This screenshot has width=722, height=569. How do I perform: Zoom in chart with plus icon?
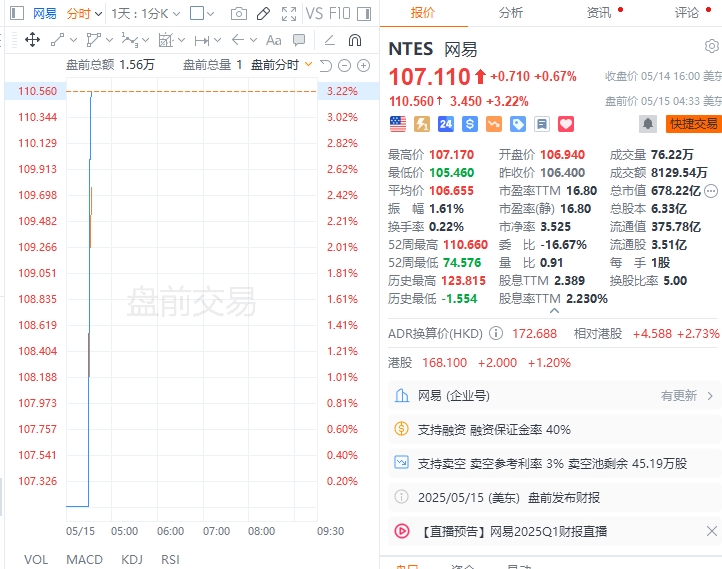363,66
